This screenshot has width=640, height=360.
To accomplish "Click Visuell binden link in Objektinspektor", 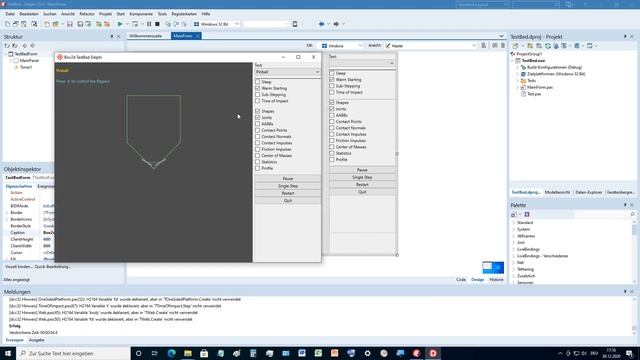I will 19,267.
